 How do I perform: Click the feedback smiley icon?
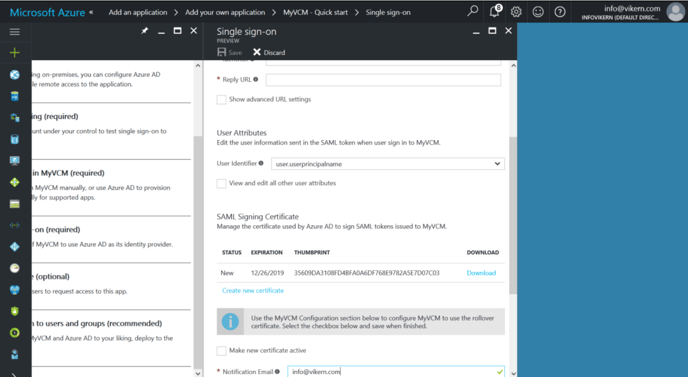point(538,12)
